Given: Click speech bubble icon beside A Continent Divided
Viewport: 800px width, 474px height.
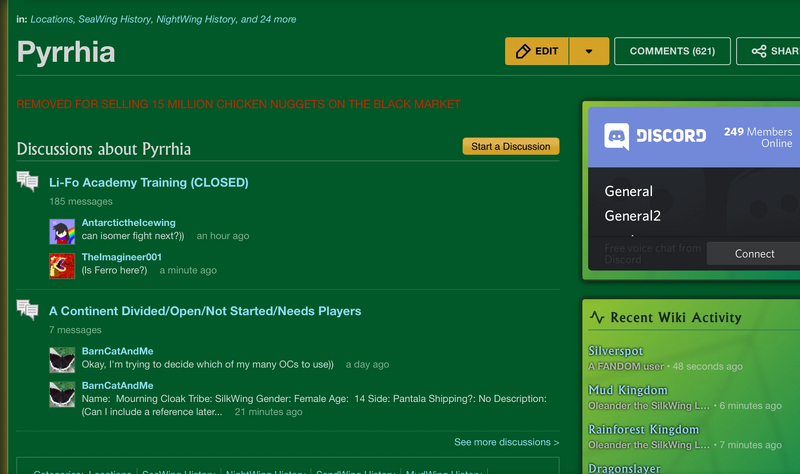Looking at the screenshot, I should click(x=27, y=311).
